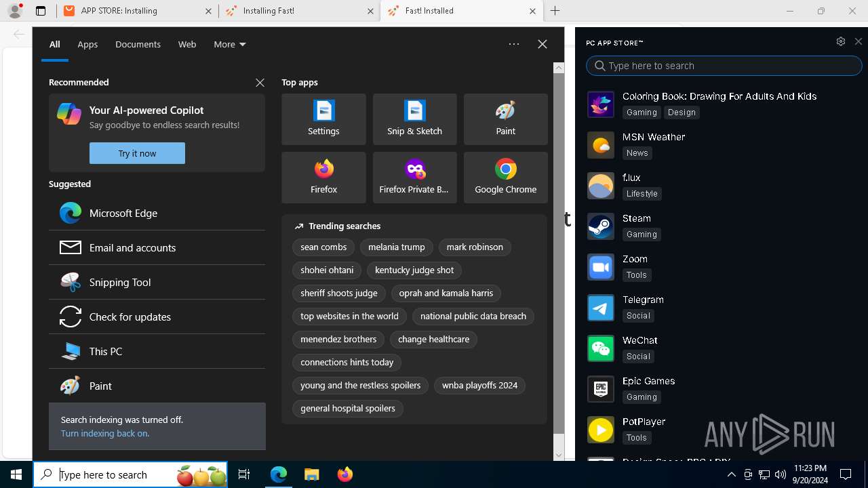Open search options three-dots menu
This screenshot has width=868, height=488.
514,44
